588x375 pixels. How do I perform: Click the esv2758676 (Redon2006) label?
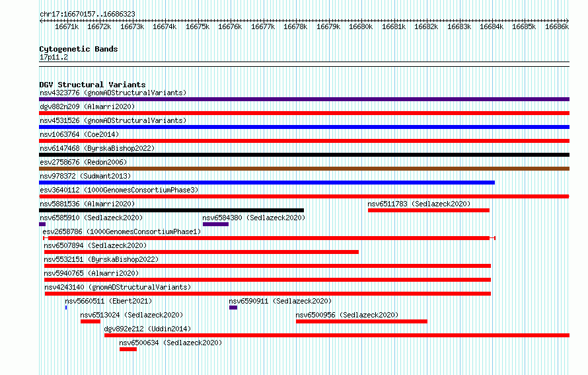pos(83,162)
